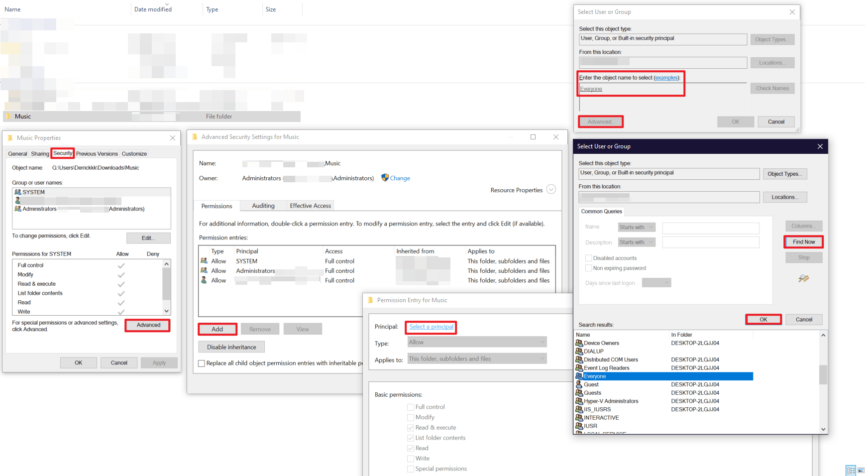Click the SYSTEM permission entry icon

(204, 261)
